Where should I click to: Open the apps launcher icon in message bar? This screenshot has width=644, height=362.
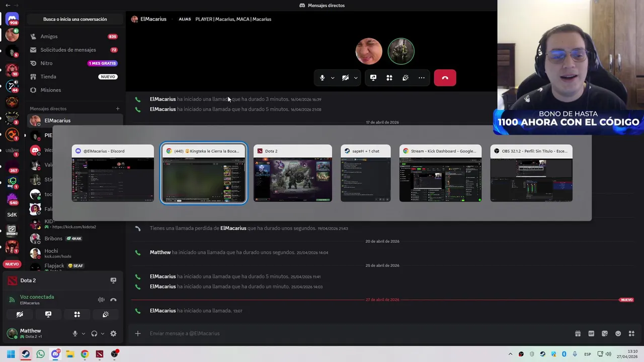631,333
